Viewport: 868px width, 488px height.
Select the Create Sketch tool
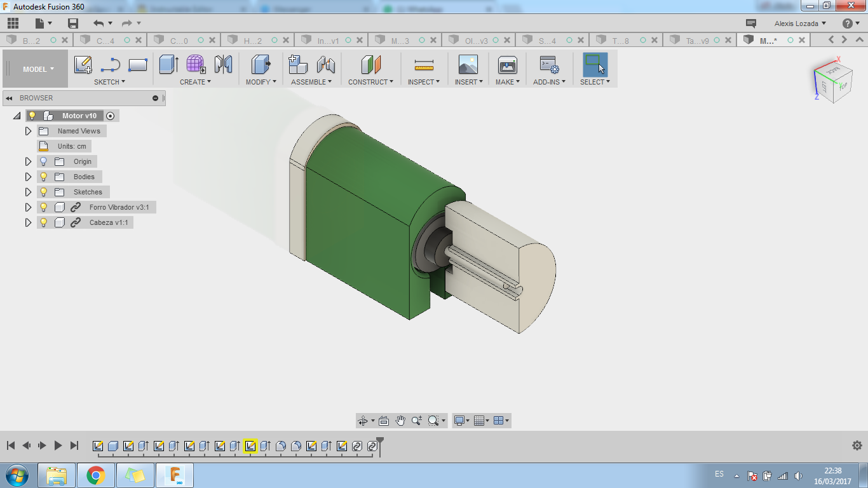[x=83, y=65]
